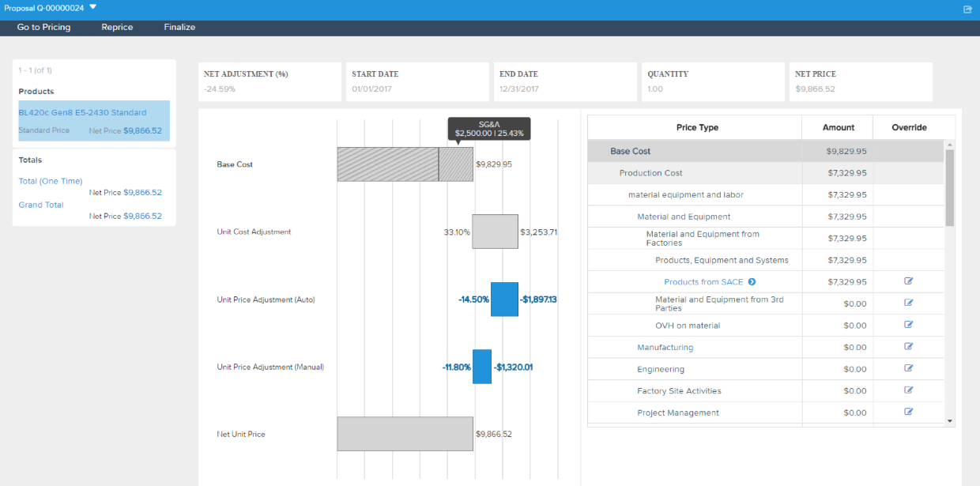Open the Grand Total link
Viewport: 980px width, 486px height.
41,205
